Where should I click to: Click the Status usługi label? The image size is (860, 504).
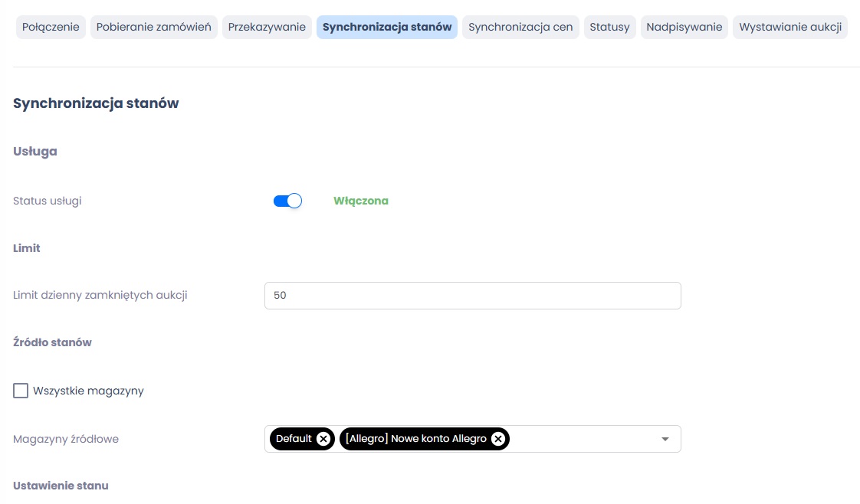point(48,201)
